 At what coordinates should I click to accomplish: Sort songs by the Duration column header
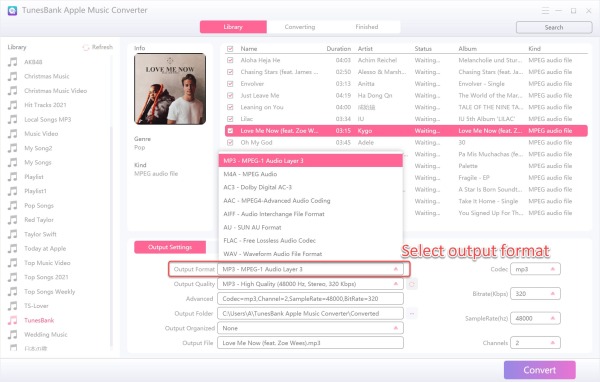point(339,49)
